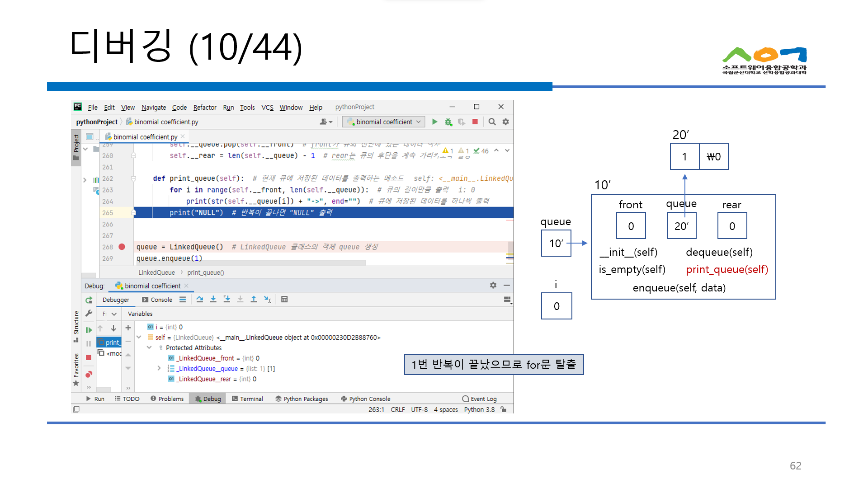Switch to Console tab in debugger

(x=157, y=300)
